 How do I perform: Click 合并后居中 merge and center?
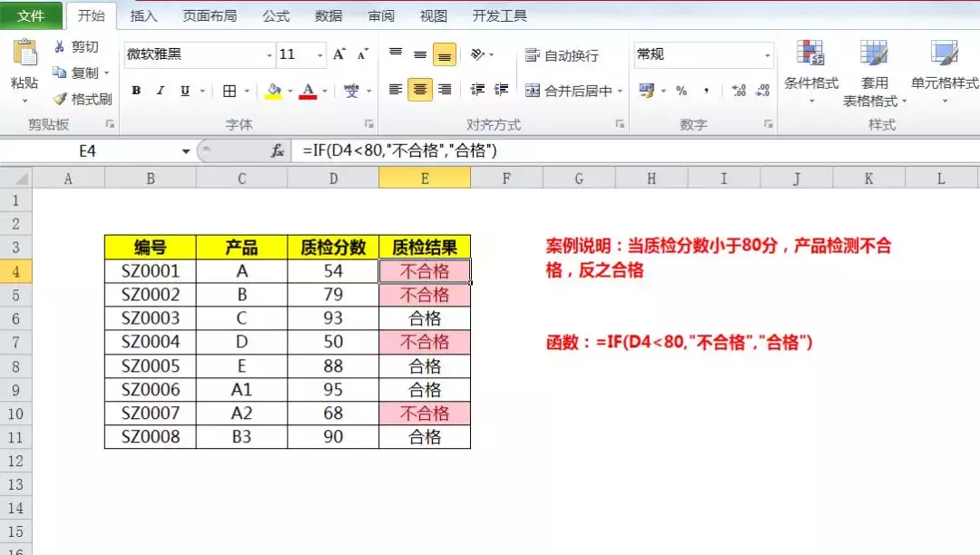click(568, 92)
